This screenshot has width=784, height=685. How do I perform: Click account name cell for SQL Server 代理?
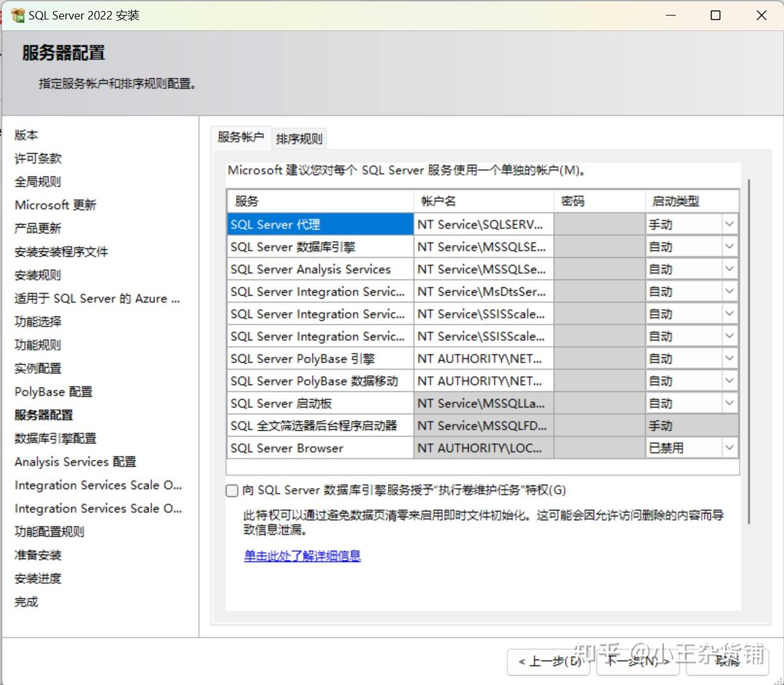(x=482, y=224)
